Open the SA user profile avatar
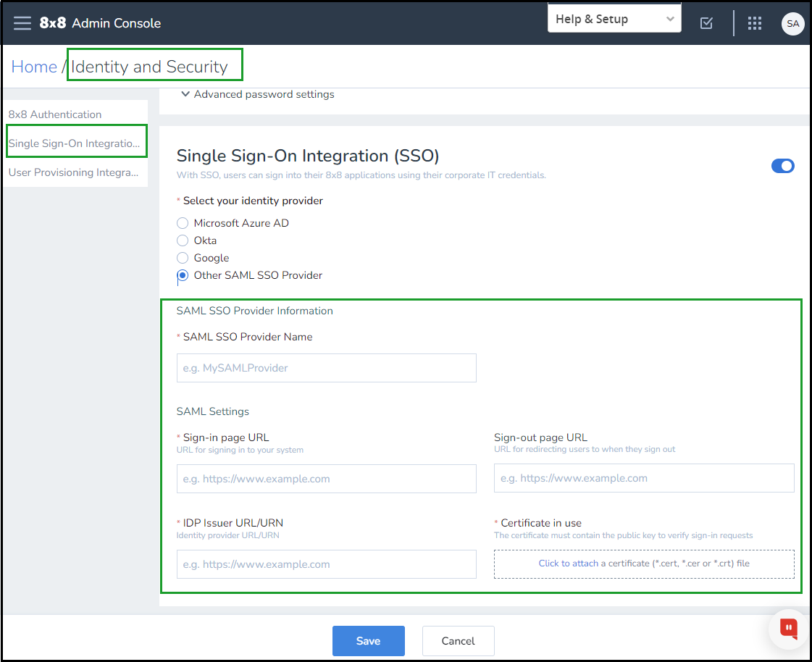The image size is (812, 662). [x=792, y=23]
